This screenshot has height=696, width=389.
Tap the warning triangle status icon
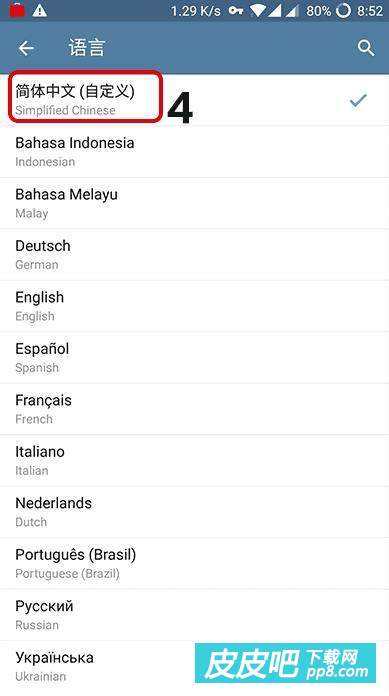point(40,11)
